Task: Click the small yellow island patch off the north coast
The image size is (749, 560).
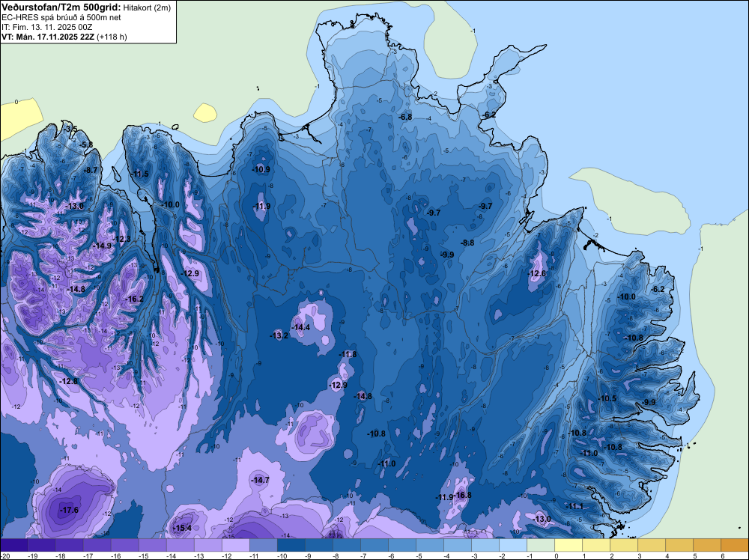Action: pos(205,113)
